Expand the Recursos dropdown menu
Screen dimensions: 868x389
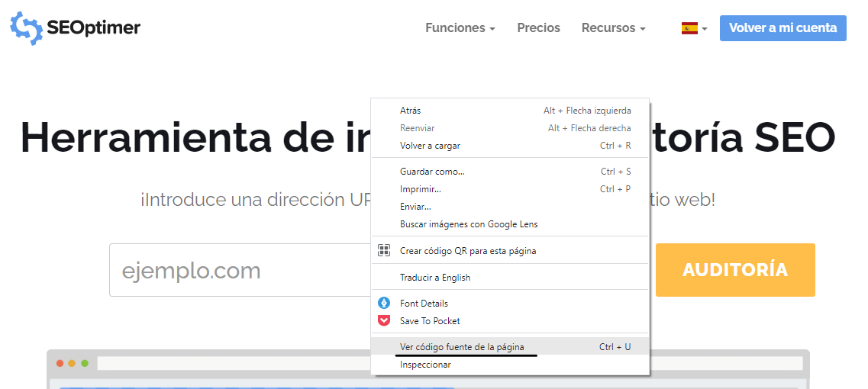click(x=613, y=28)
